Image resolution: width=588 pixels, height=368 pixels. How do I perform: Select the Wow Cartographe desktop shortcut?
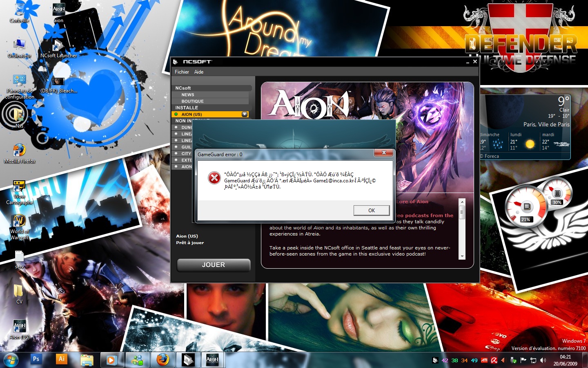tap(19, 193)
